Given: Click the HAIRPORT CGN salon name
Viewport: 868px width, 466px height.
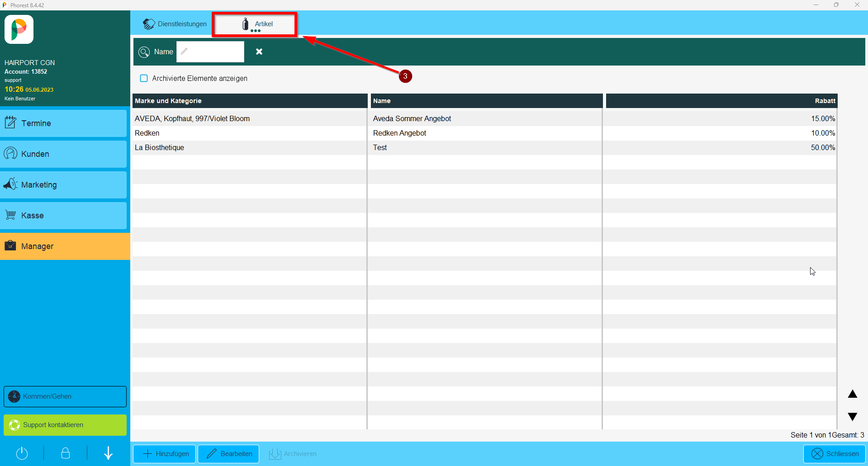Looking at the screenshot, I should point(29,62).
